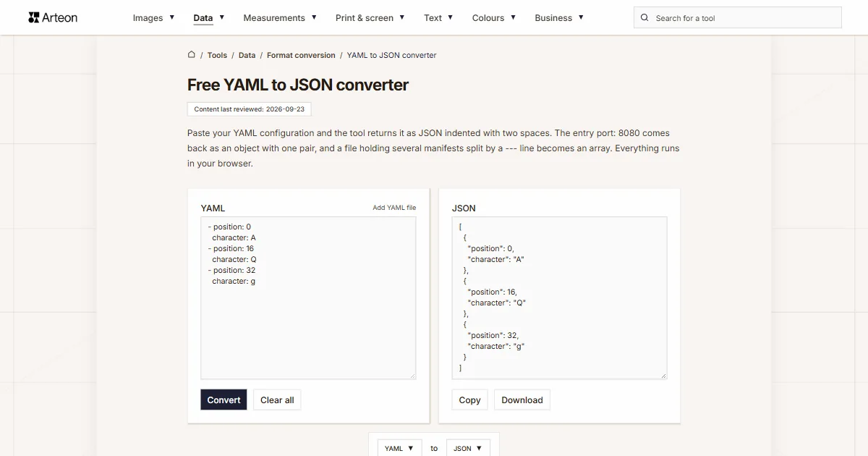Expand the Business dropdown arrow
The image size is (868, 456).
click(581, 17)
